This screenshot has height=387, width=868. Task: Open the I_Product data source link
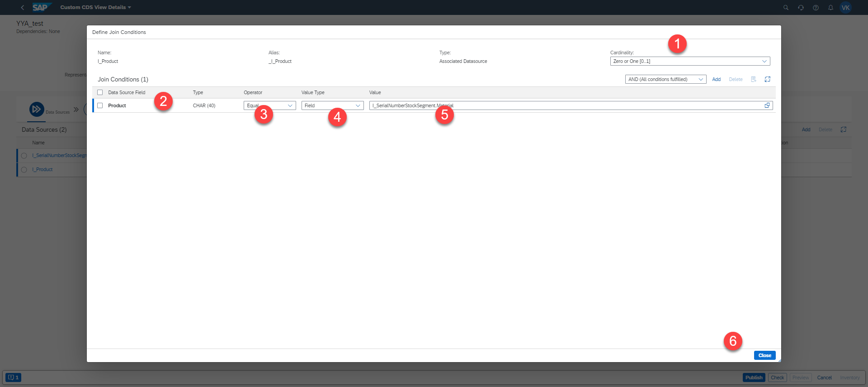click(x=42, y=169)
